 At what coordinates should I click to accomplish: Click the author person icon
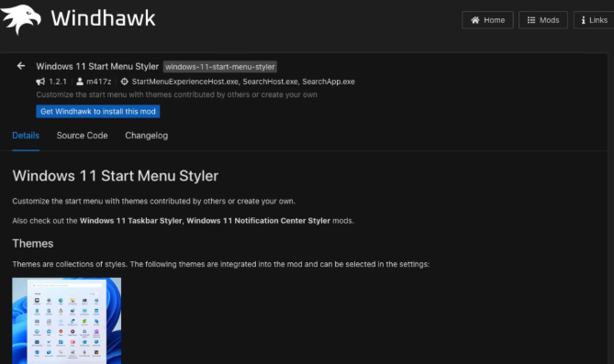point(80,82)
